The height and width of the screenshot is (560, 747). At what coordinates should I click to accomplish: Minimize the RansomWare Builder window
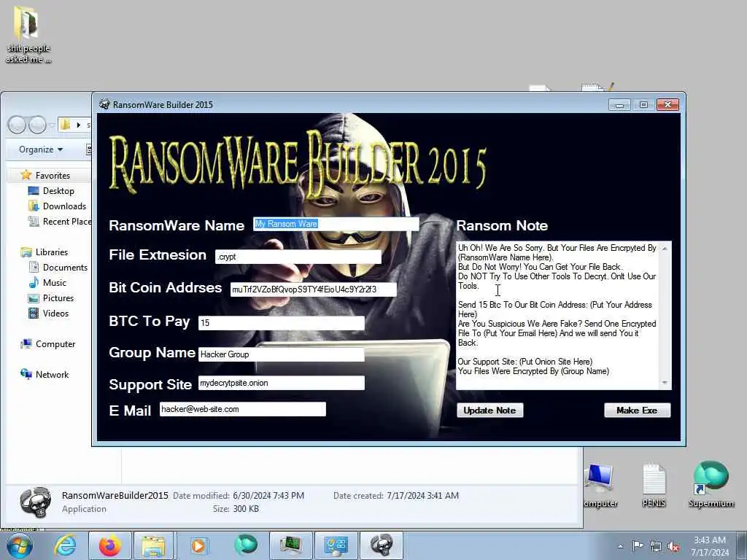click(619, 105)
